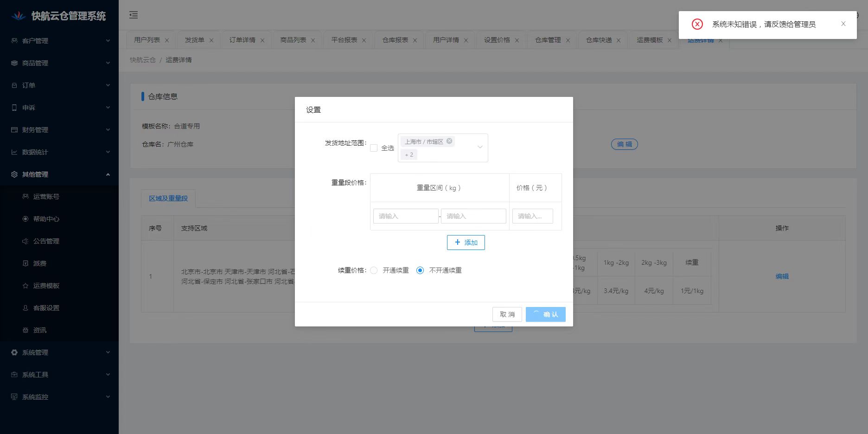The image size is (868, 434).
Task: Click the 快航云仓 logo icon
Action: [19, 16]
